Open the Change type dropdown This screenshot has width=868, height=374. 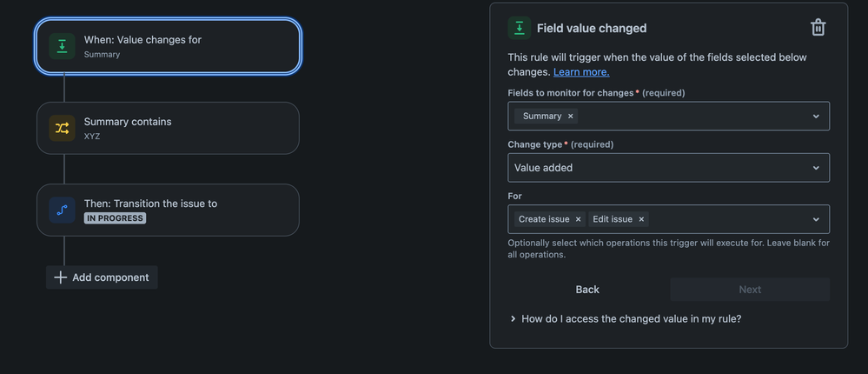click(816, 168)
